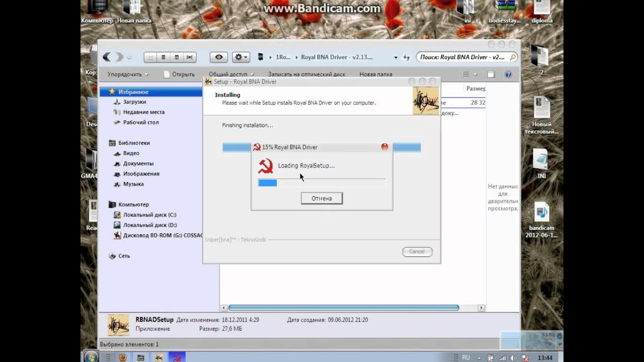
Task: Toggle the preview pane button
Action: [x=491, y=74]
